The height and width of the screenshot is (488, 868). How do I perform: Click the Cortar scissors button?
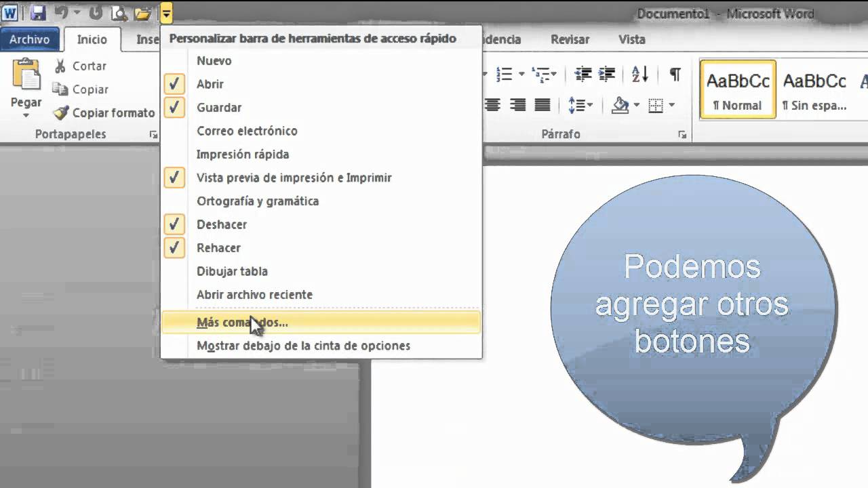[80, 66]
